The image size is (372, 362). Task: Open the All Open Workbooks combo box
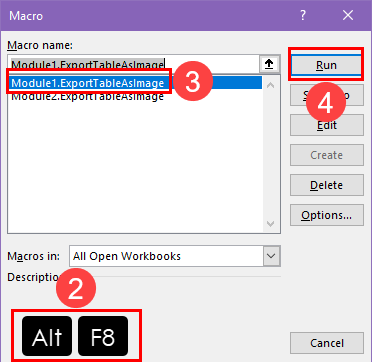point(175,256)
